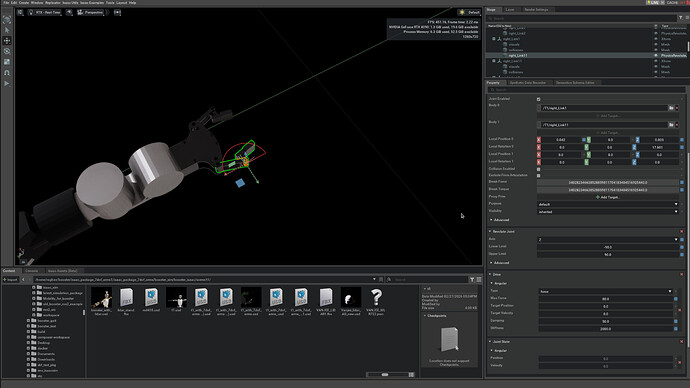Open the File menu

tap(6, 3)
